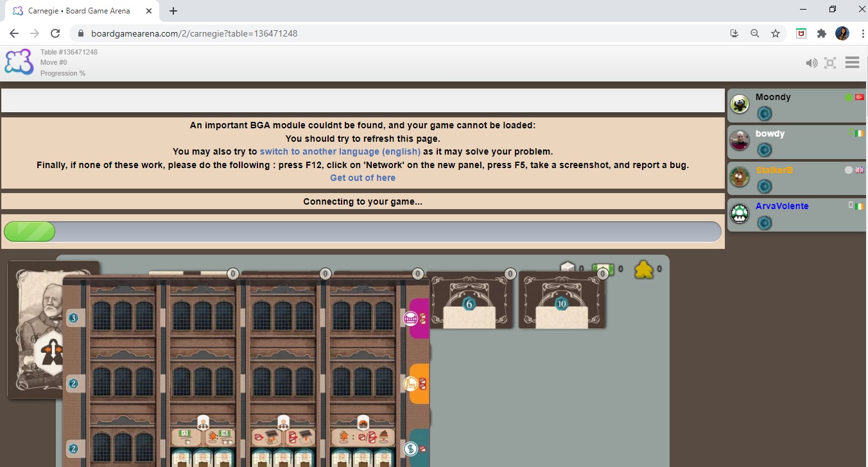Image resolution: width=868 pixels, height=467 pixels.
Task: Click bowdy's avatar picture
Action: 740,140
